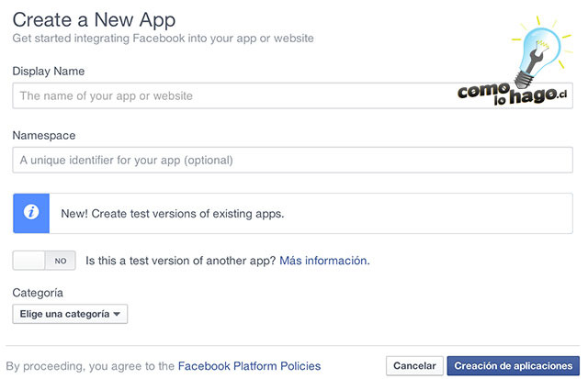Click the Creación de aplicaciones button

(514, 366)
